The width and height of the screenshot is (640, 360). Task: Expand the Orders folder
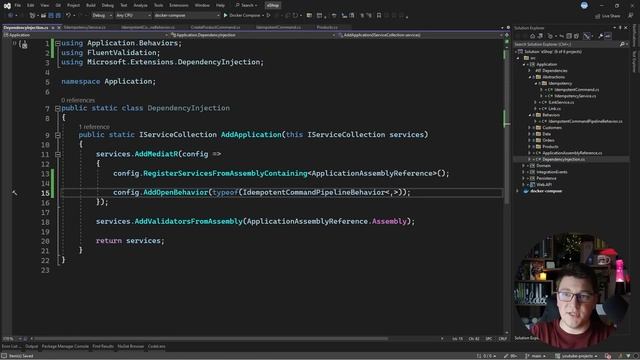click(529, 140)
